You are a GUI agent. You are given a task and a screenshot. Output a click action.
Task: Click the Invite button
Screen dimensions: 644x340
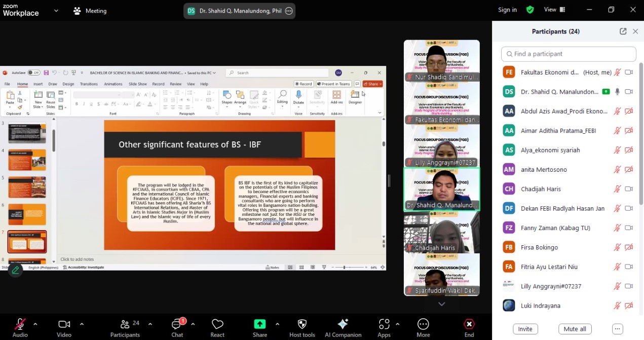(x=525, y=329)
